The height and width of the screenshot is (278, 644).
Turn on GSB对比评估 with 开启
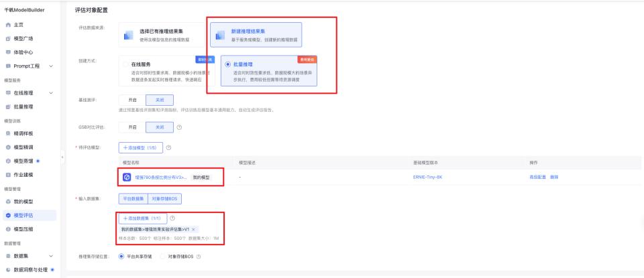pyautogui.click(x=132, y=127)
